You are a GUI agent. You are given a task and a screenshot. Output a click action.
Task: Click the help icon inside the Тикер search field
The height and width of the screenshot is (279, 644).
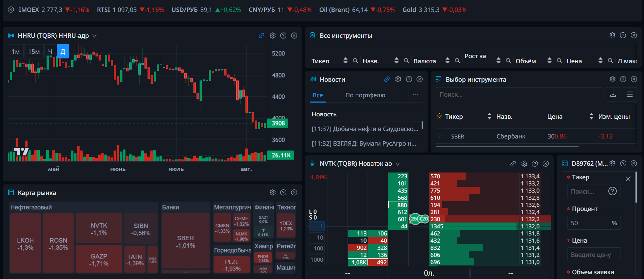[x=612, y=191]
